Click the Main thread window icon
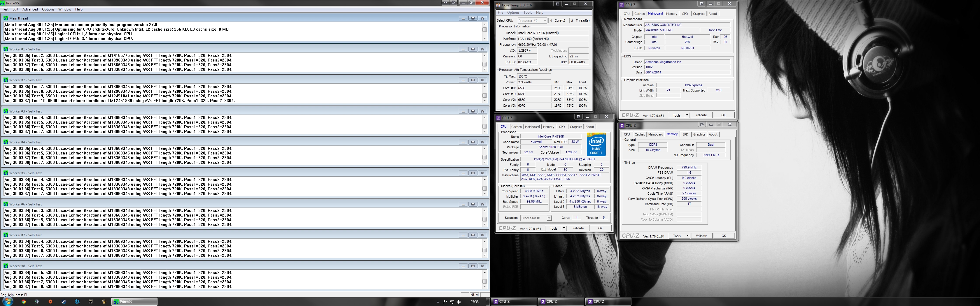The height and width of the screenshot is (306, 980). click(x=6, y=18)
